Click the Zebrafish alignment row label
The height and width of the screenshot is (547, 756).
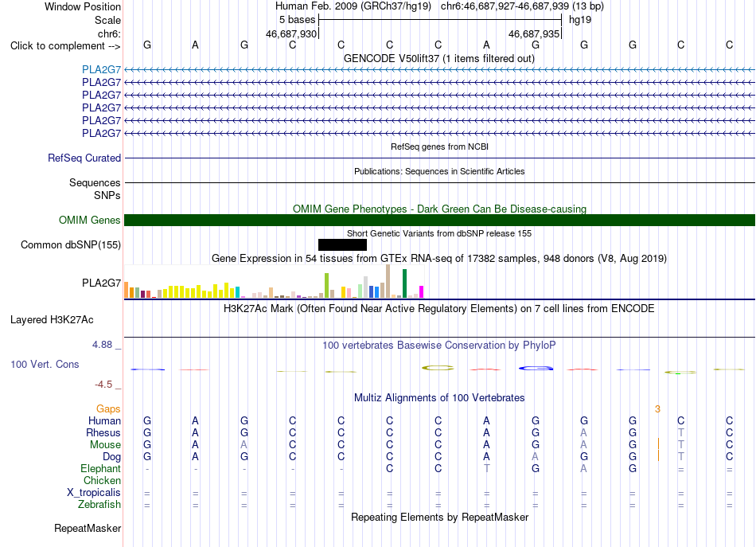coord(99,504)
